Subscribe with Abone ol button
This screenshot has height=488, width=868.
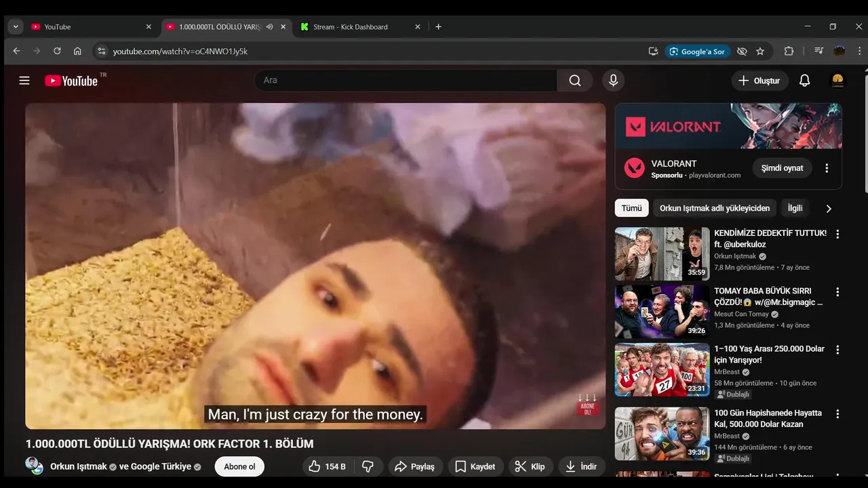point(239,466)
